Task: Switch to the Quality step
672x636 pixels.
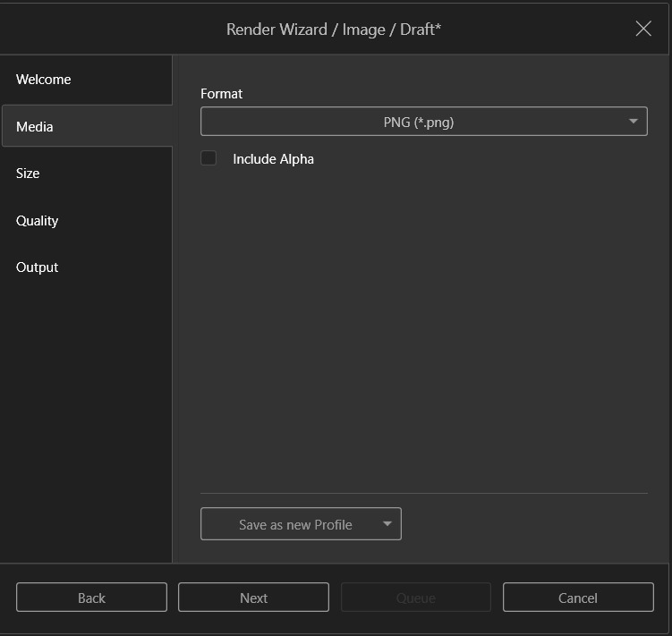Action: [x=86, y=220]
